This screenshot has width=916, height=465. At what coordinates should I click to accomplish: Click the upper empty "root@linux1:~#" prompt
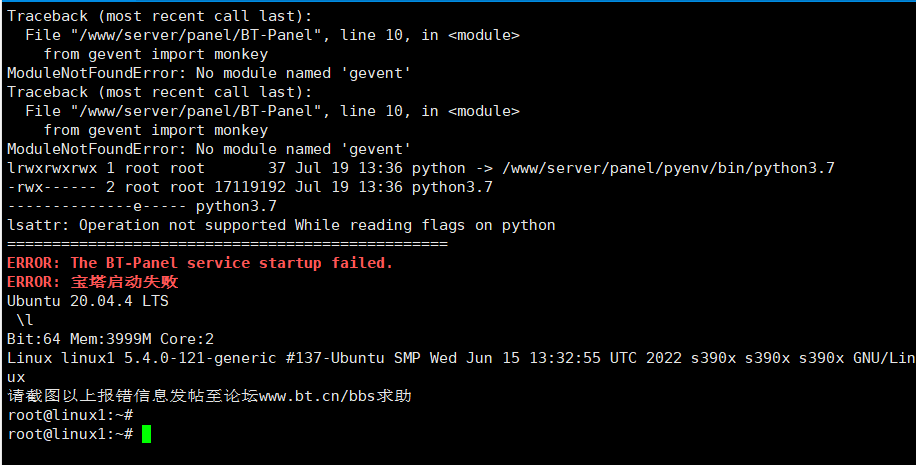coord(70,415)
